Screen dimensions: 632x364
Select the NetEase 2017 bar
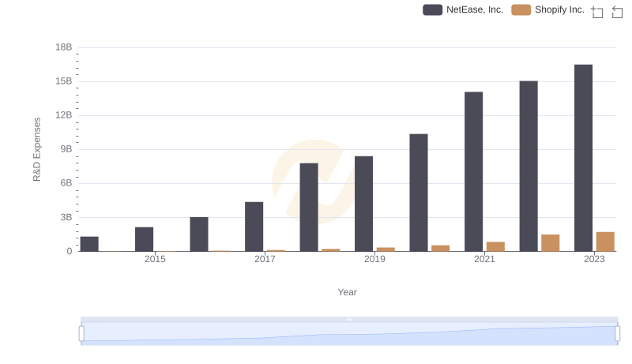click(x=254, y=227)
